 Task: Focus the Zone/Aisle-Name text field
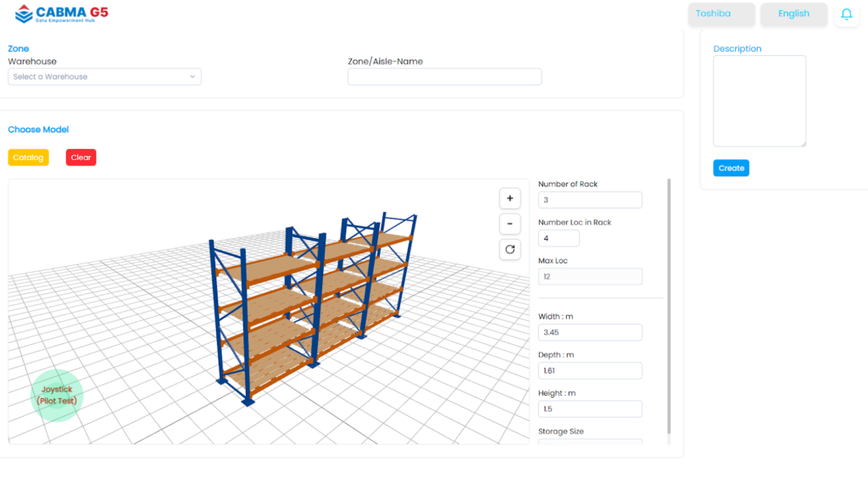[x=444, y=77]
